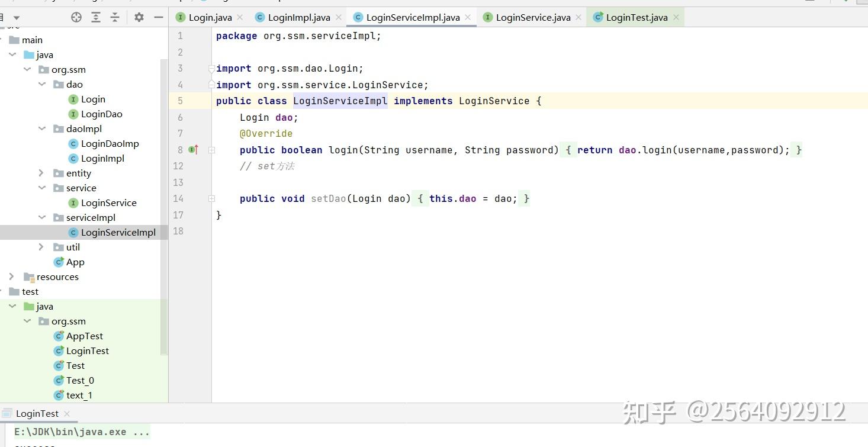Click the @Override annotation on line 7

coord(266,134)
